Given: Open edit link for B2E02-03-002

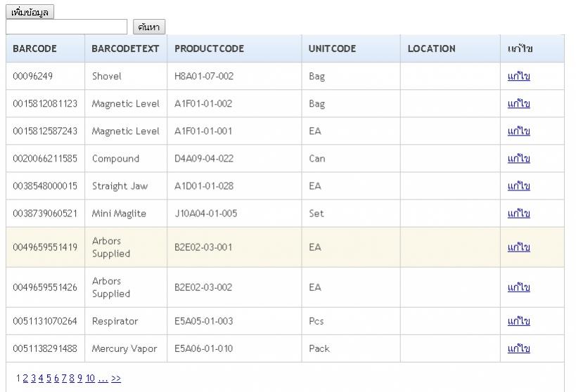Looking at the screenshot, I should (x=518, y=287).
